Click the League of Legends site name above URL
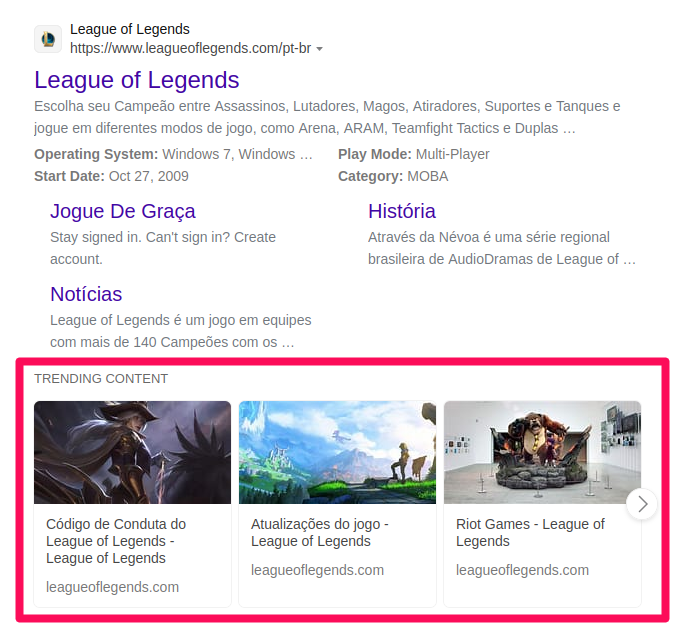680x637 pixels. coord(130,29)
